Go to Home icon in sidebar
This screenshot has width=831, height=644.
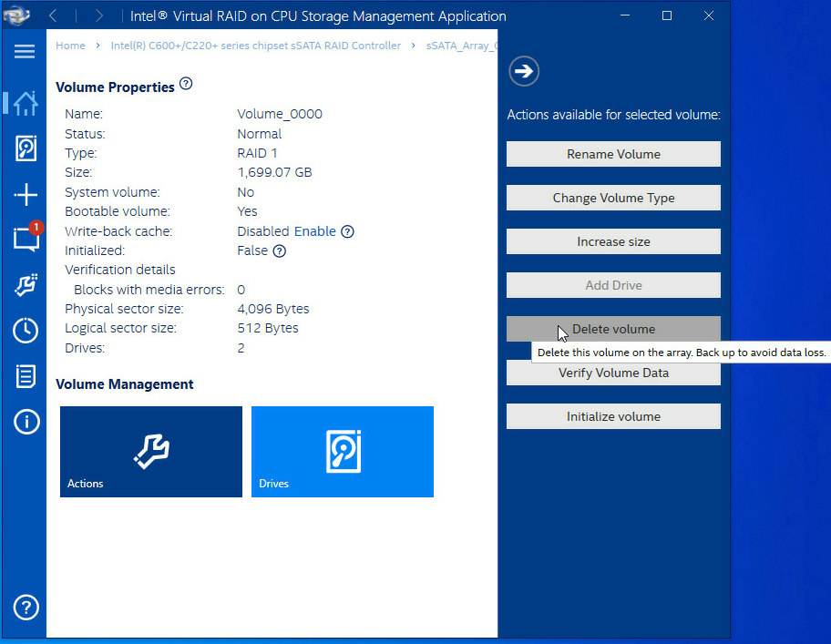[26, 103]
